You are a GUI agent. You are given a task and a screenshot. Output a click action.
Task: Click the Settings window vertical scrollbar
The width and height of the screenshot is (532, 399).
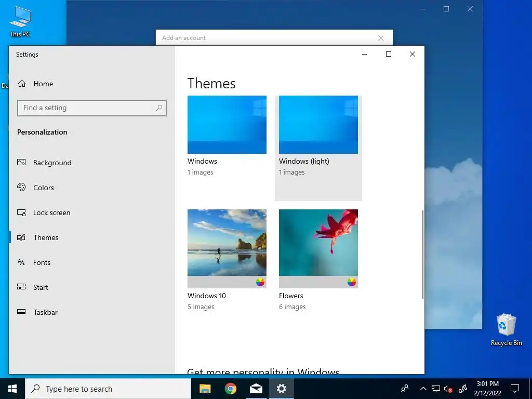pos(423,255)
